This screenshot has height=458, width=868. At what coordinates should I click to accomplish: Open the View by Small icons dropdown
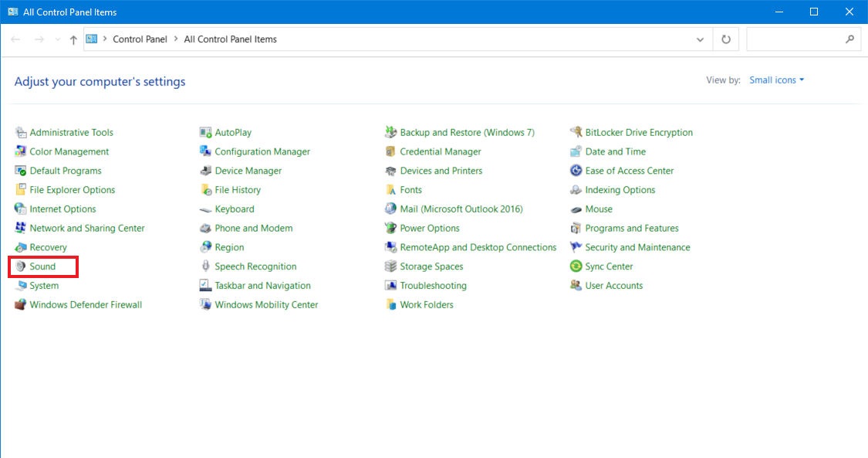777,80
